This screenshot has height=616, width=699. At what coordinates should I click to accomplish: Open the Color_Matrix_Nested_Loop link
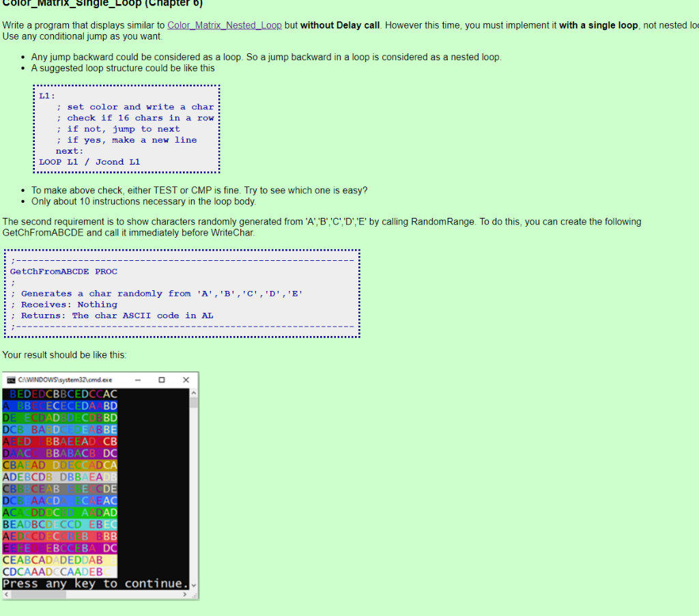[224, 25]
